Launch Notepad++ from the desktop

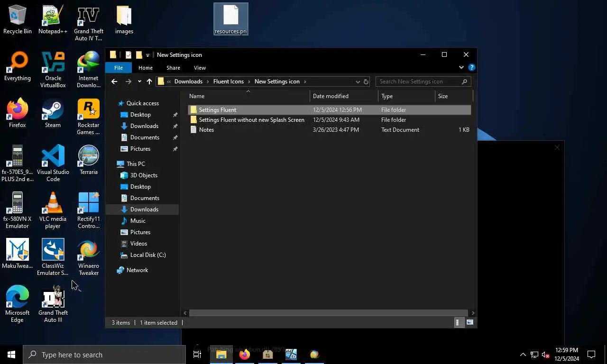click(x=53, y=20)
